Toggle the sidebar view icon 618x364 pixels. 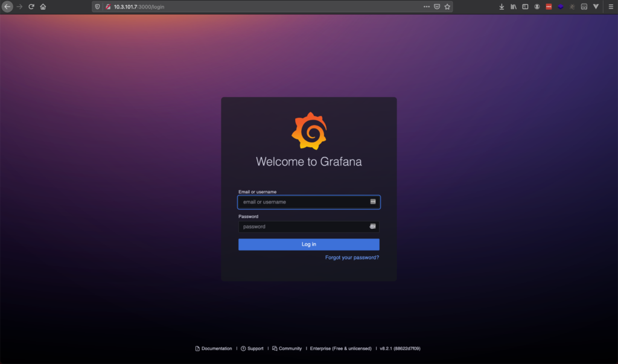(525, 7)
